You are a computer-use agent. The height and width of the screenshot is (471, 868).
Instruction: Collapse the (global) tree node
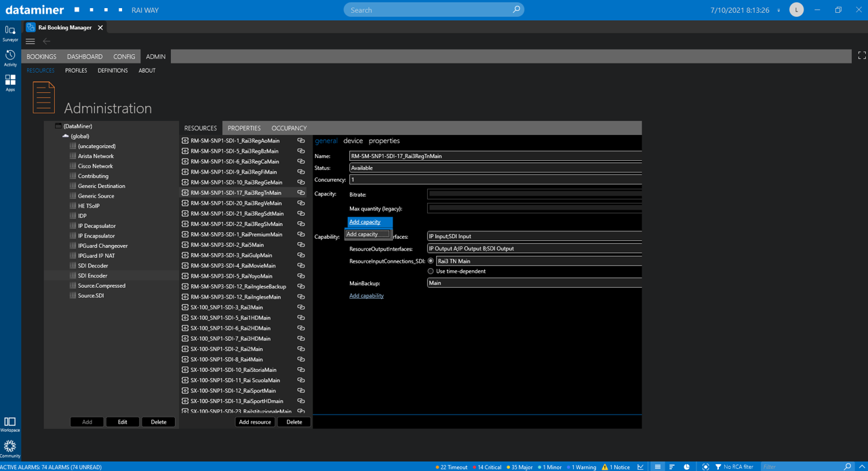click(66, 136)
